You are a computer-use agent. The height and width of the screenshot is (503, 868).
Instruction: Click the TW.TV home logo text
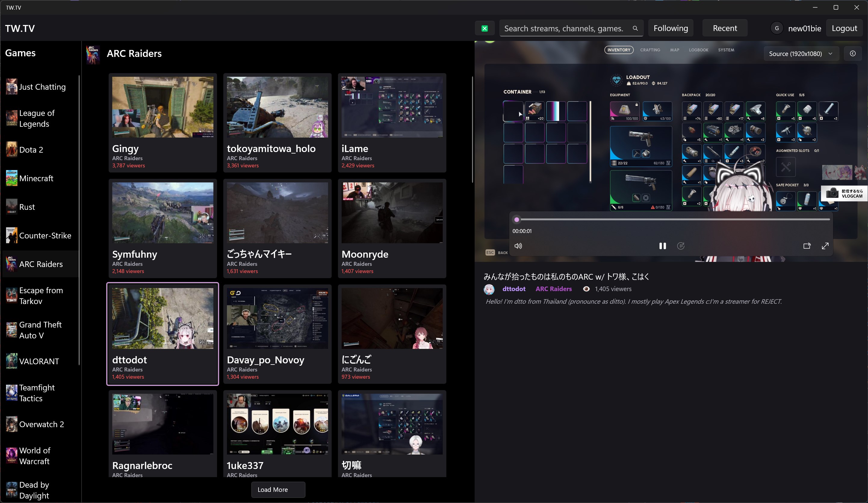[20, 28]
